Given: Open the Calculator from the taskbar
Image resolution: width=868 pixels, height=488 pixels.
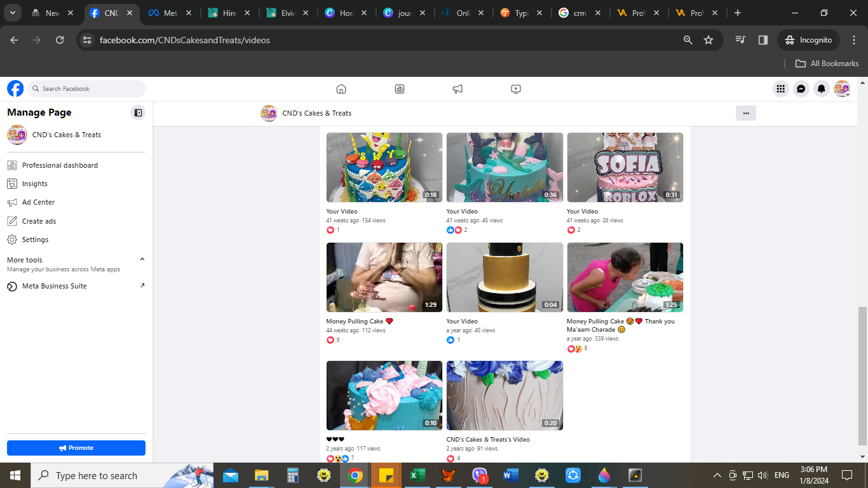Looking at the screenshot, I should pyautogui.click(x=292, y=475).
